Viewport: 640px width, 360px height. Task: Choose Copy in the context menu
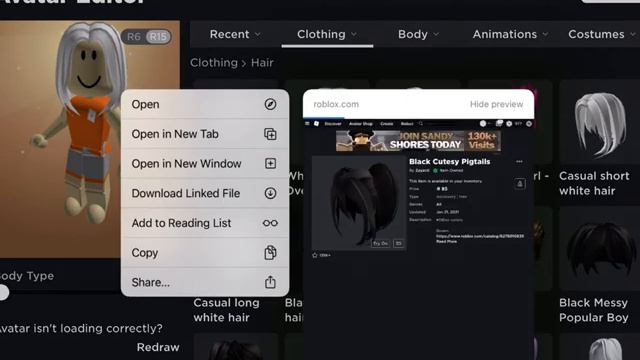pyautogui.click(x=205, y=253)
